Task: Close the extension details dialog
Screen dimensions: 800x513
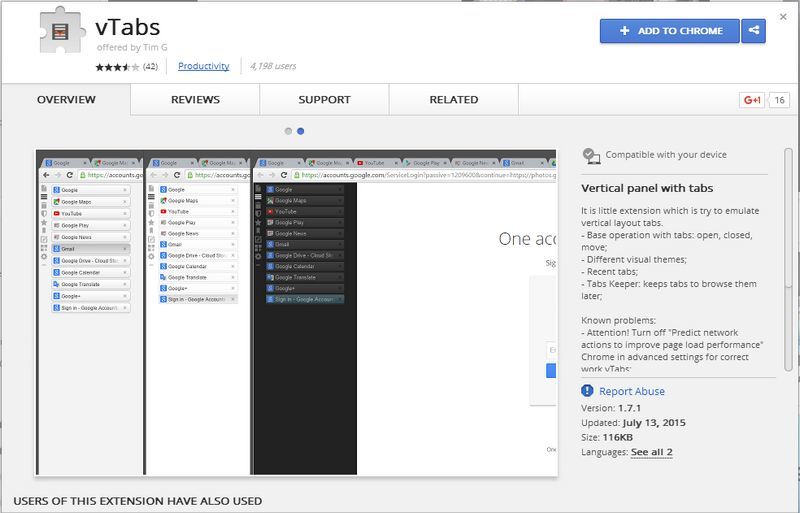Action: point(783,17)
